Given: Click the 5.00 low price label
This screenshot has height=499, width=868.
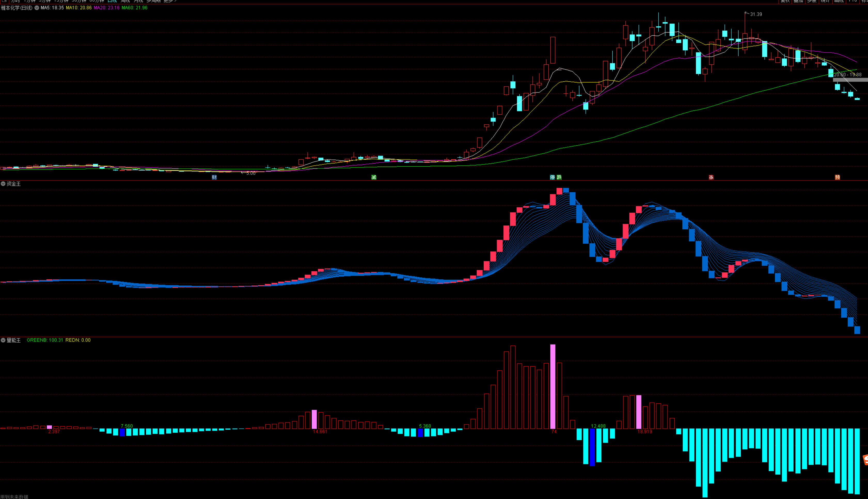Looking at the screenshot, I should [x=251, y=173].
